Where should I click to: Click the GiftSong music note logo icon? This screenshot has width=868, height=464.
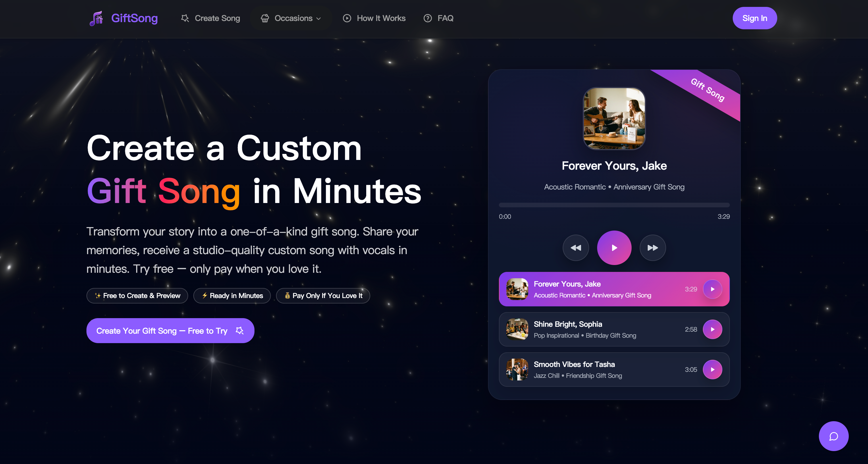97,18
